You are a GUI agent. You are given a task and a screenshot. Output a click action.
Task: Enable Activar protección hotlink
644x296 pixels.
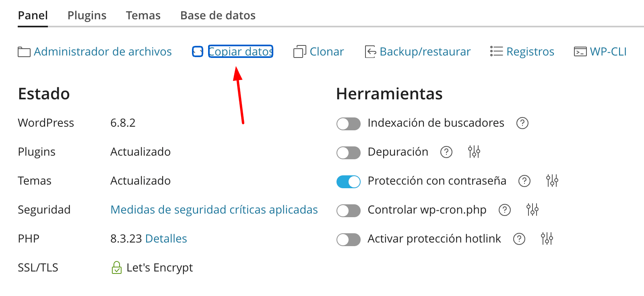(x=348, y=239)
